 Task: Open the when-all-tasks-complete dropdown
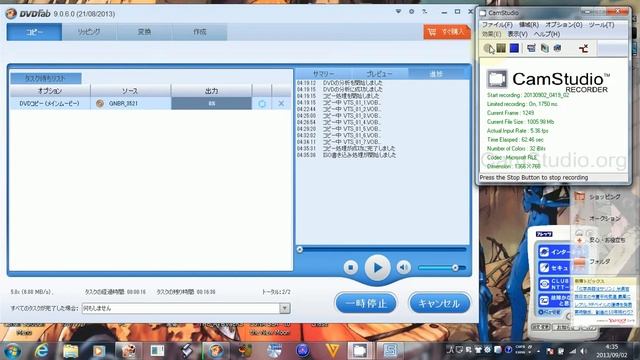(186, 308)
